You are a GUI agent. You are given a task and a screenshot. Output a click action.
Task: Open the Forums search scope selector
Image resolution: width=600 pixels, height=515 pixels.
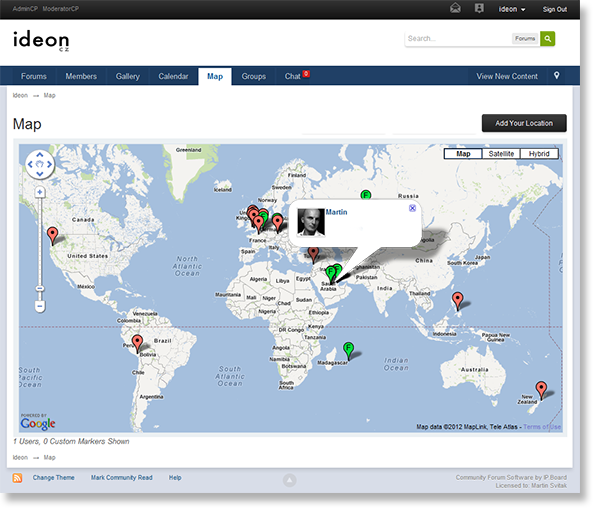click(525, 38)
